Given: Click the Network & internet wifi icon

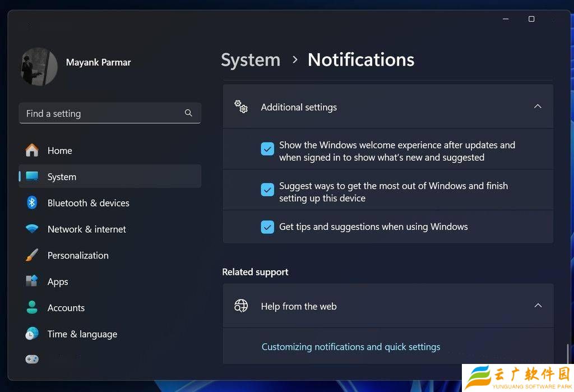Looking at the screenshot, I should pyautogui.click(x=32, y=229).
